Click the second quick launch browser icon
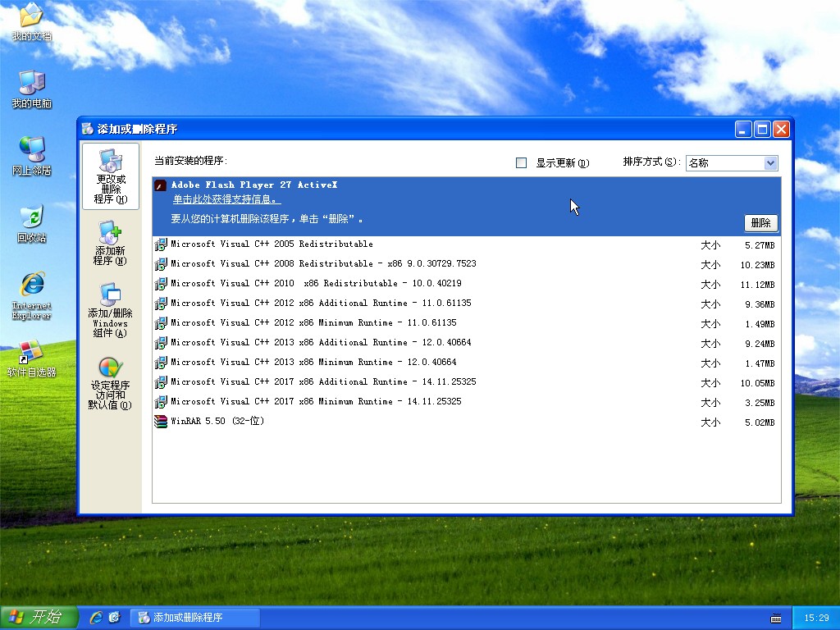 (x=115, y=617)
